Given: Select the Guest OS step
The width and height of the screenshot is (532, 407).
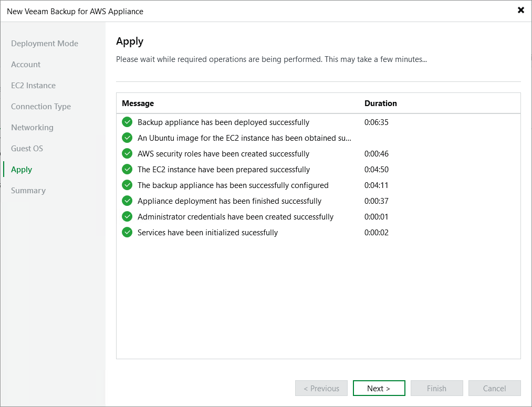Looking at the screenshot, I should pyautogui.click(x=27, y=149).
